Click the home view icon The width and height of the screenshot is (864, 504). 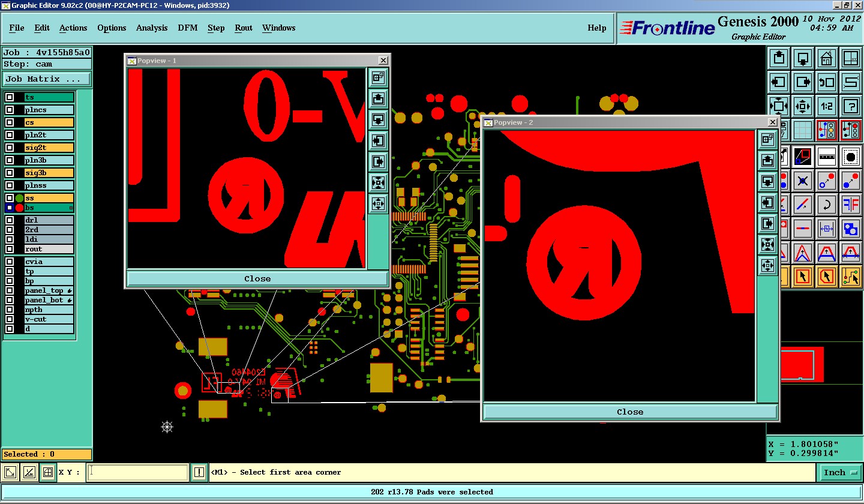pos(827,58)
